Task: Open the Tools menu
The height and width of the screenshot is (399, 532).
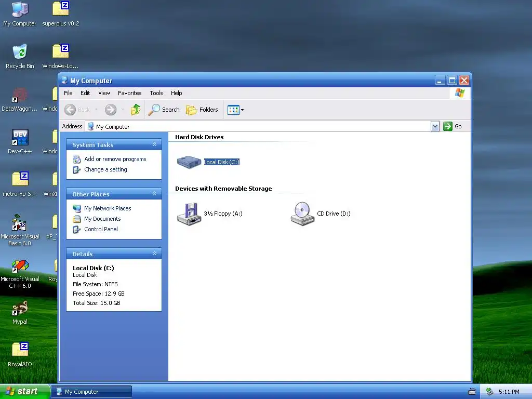Action: (156, 93)
